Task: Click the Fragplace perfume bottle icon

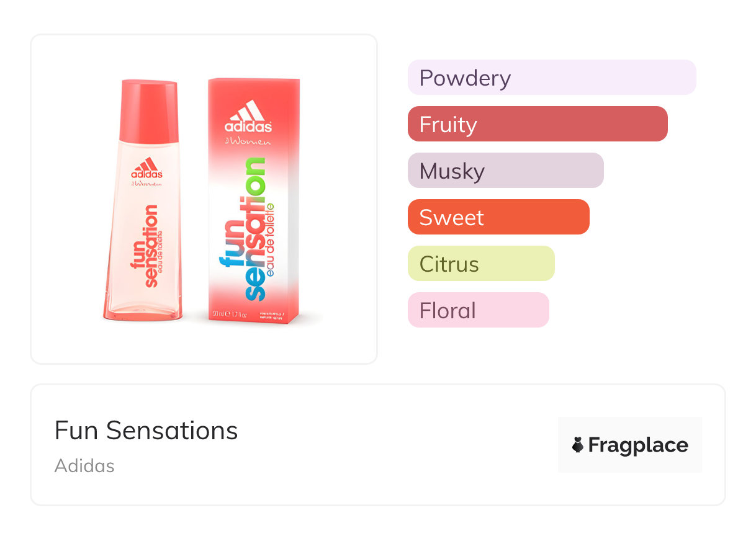Action: 578,445
